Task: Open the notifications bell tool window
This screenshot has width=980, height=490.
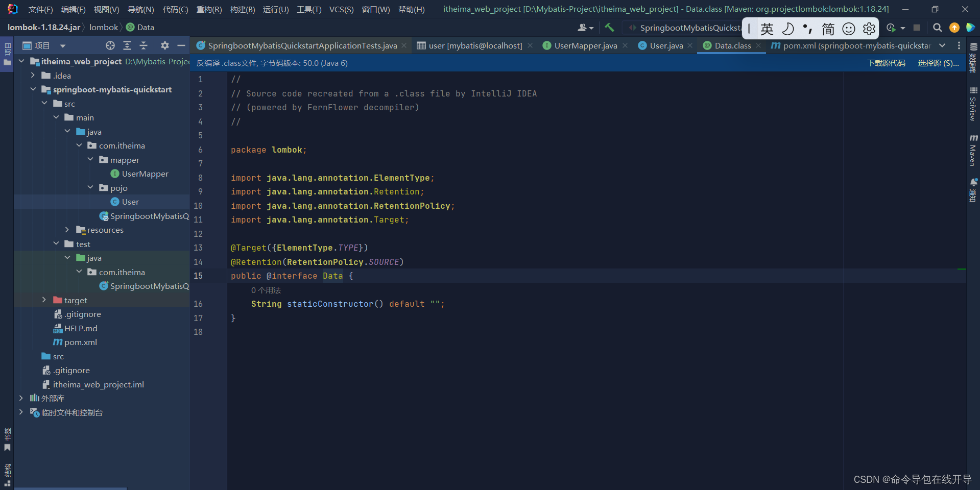Action: pyautogui.click(x=973, y=190)
